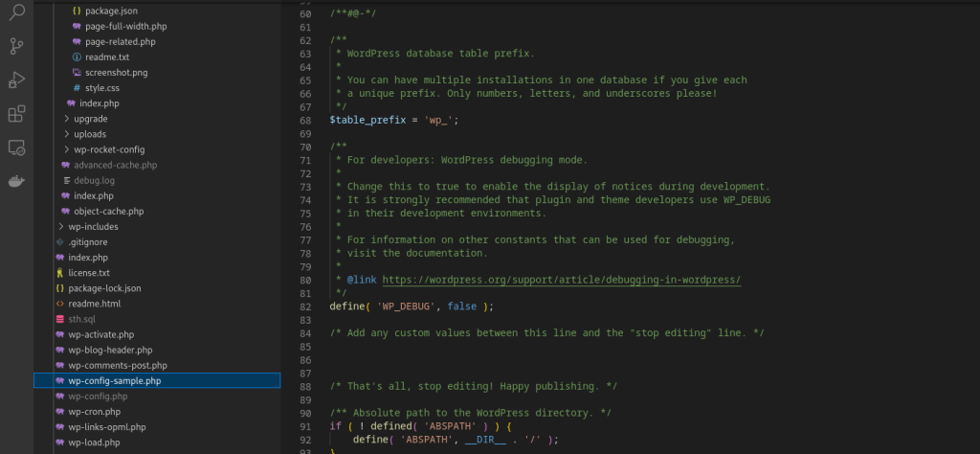Viewport: 980px width, 454px height.
Task: Click the hash icon next to style.css
Action: [x=77, y=88]
